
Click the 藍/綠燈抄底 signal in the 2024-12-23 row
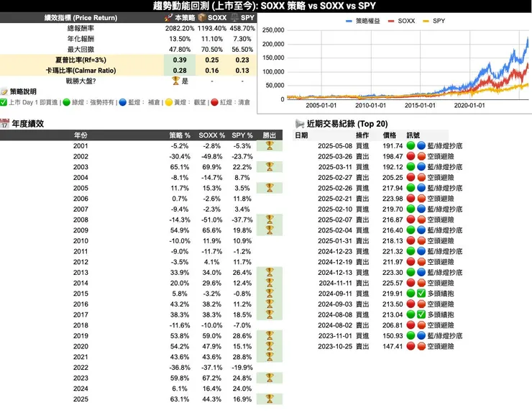point(445,251)
